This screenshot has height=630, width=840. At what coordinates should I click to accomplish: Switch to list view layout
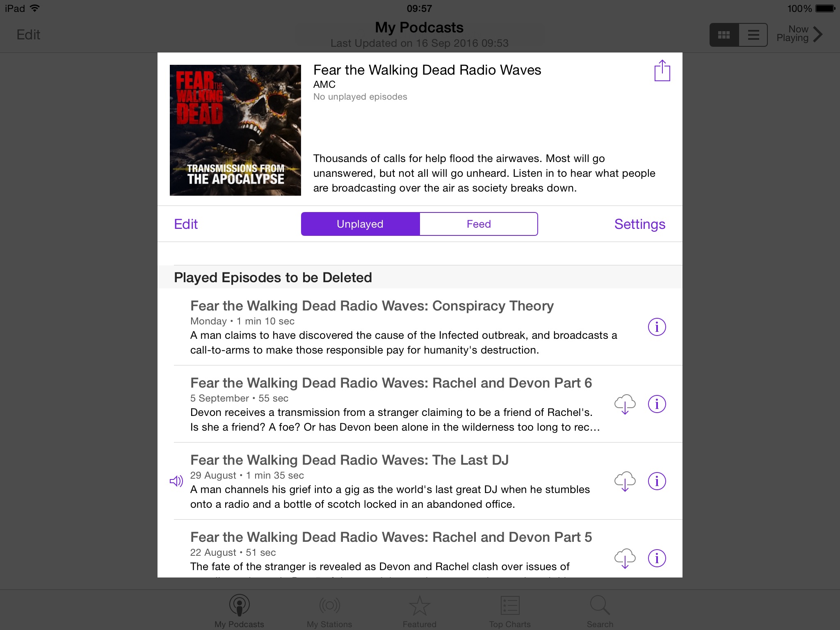click(x=753, y=35)
